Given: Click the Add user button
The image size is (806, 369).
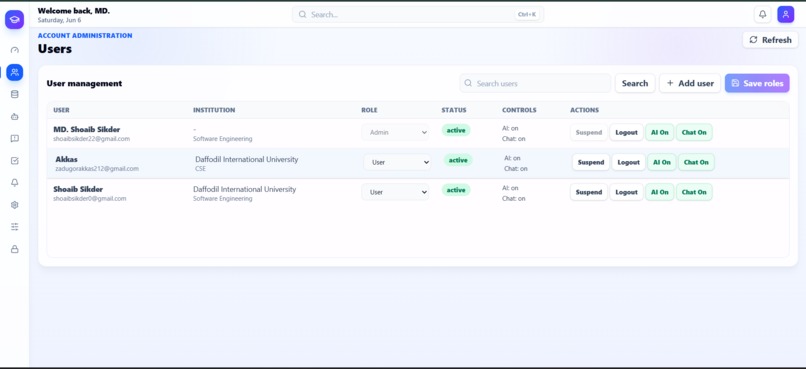Looking at the screenshot, I should pos(690,83).
